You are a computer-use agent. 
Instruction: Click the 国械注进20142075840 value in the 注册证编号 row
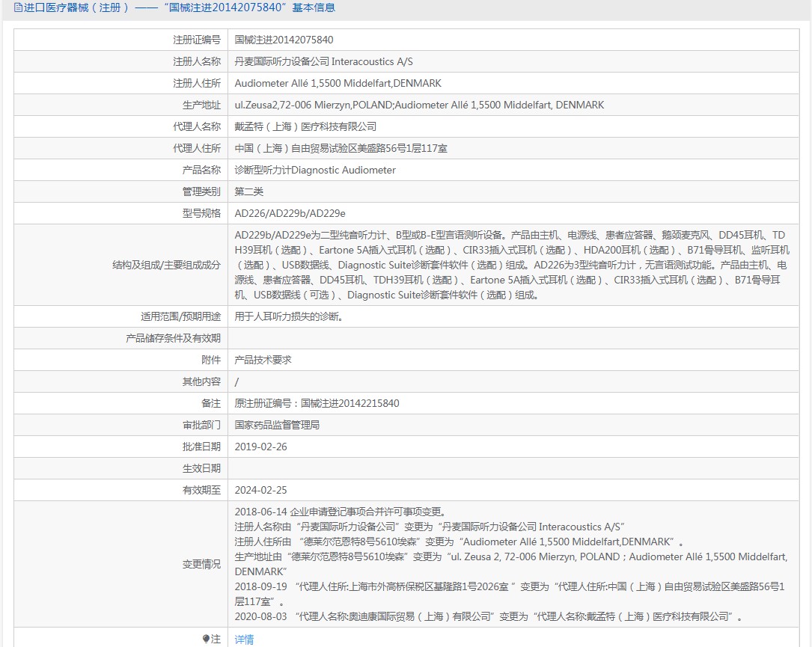tap(284, 40)
